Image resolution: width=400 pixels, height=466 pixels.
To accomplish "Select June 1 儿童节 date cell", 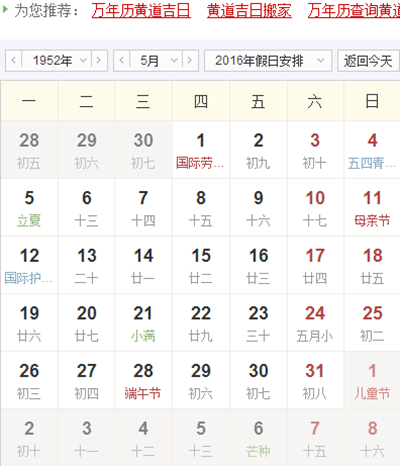I will pos(372,380).
